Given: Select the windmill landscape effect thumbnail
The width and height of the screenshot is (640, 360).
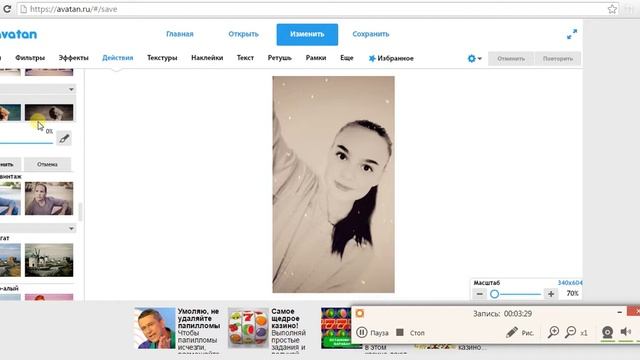Looking at the screenshot, I should [49, 260].
